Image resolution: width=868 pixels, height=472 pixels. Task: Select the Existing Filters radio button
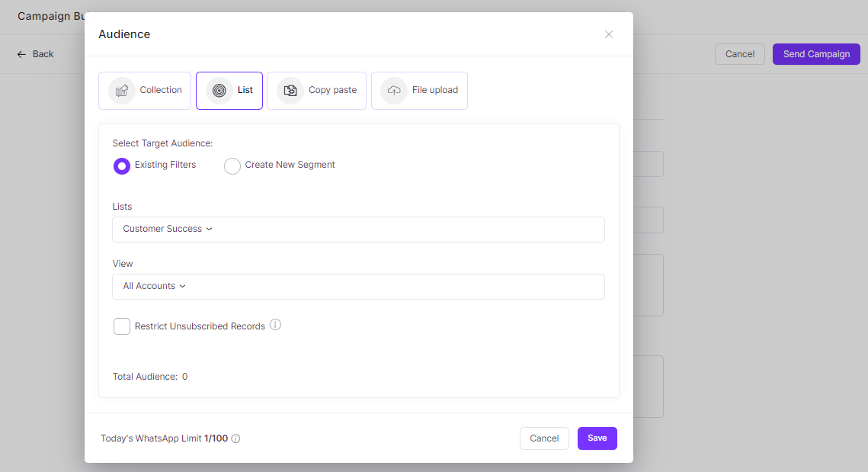122,165
